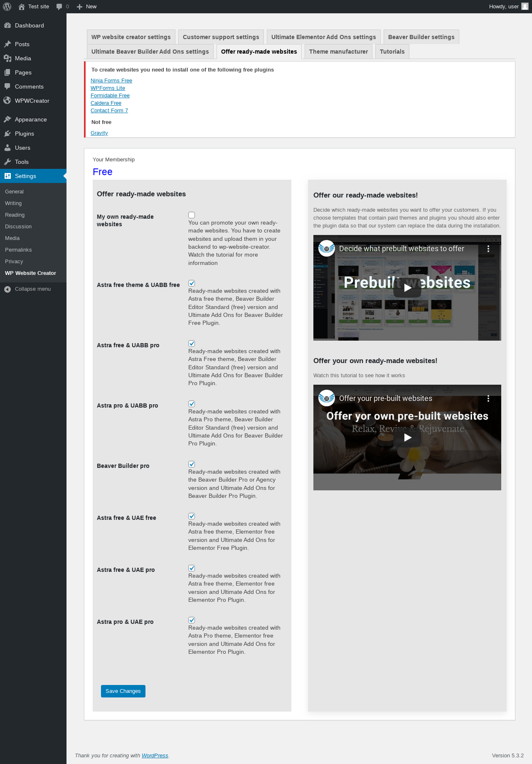
Task: Open the Plugins menu icon
Action: tap(7, 134)
